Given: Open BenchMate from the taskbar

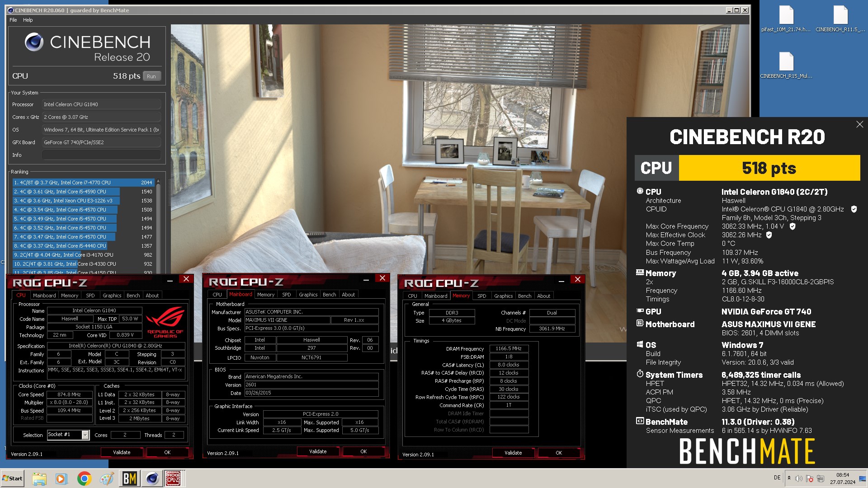Looking at the screenshot, I should (x=129, y=479).
